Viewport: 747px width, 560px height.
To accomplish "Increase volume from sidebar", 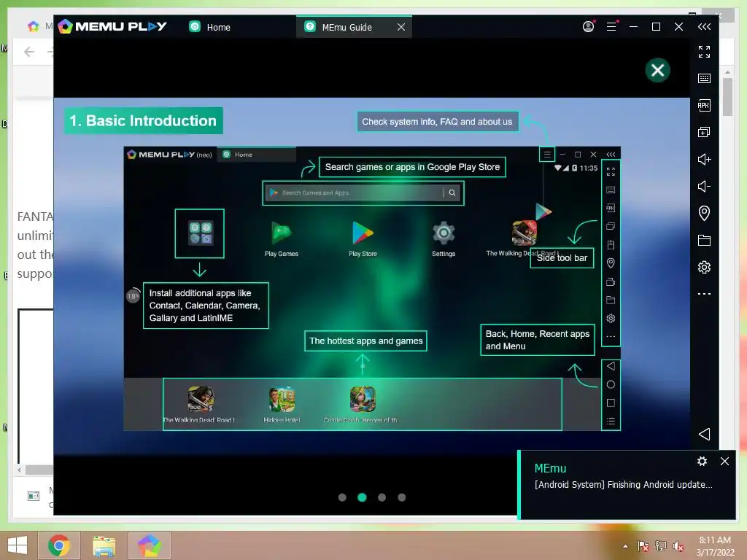I will click(x=704, y=159).
